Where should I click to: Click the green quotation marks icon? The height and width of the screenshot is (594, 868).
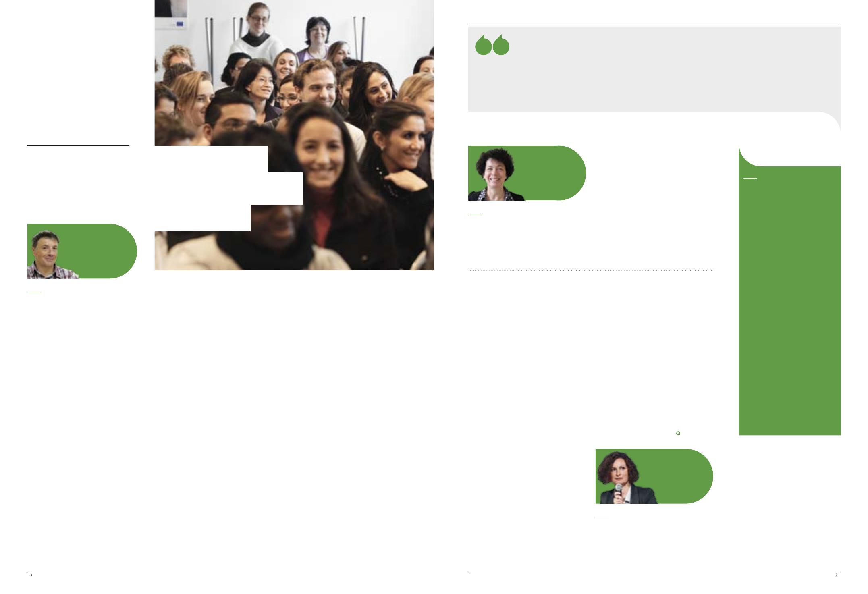coord(492,45)
